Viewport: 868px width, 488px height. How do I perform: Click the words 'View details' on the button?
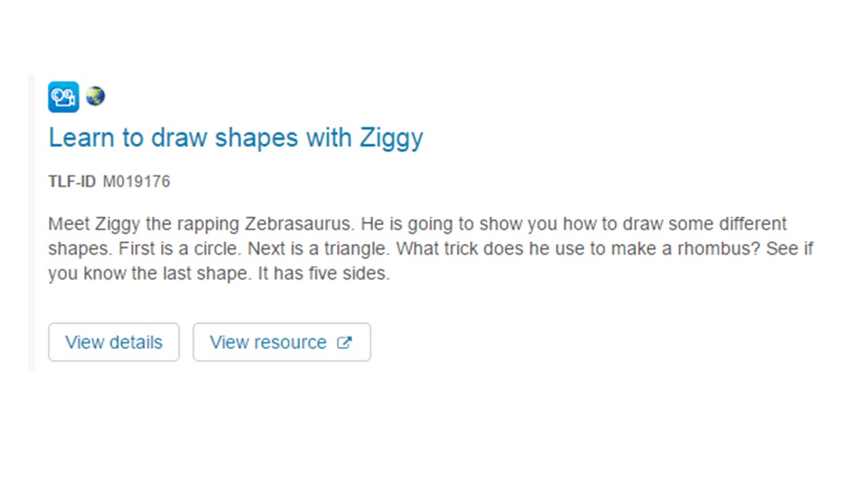pos(114,342)
